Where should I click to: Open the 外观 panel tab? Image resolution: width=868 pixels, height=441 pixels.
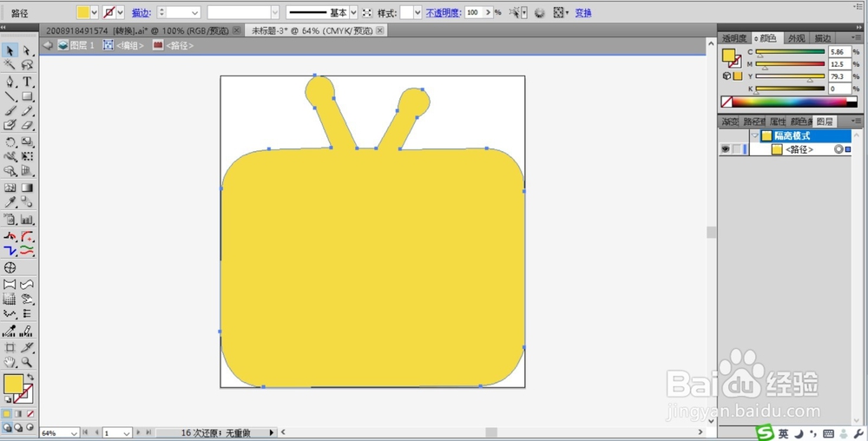click(796, 38)
